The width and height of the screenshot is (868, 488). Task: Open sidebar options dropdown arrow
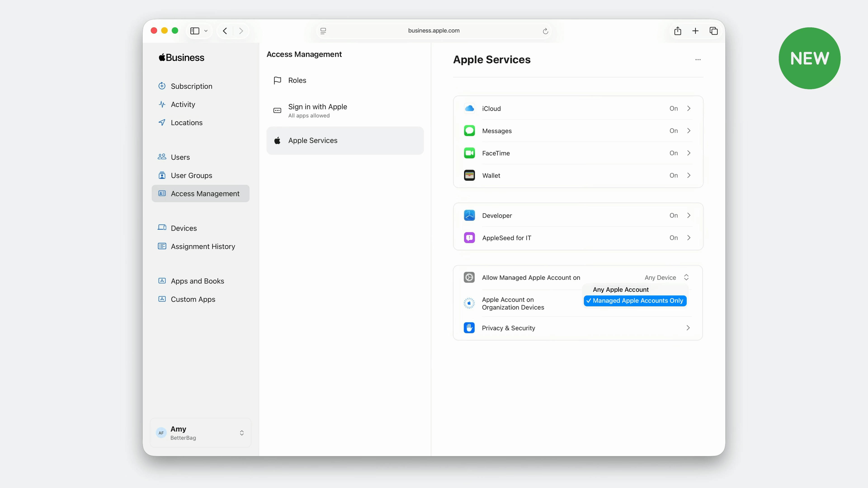(206, 31)
